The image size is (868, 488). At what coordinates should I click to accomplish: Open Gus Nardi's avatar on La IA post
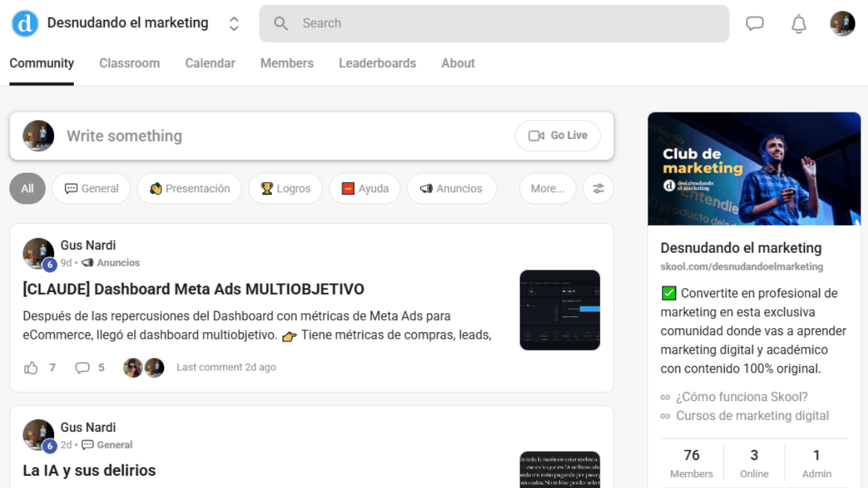[39, 436]
